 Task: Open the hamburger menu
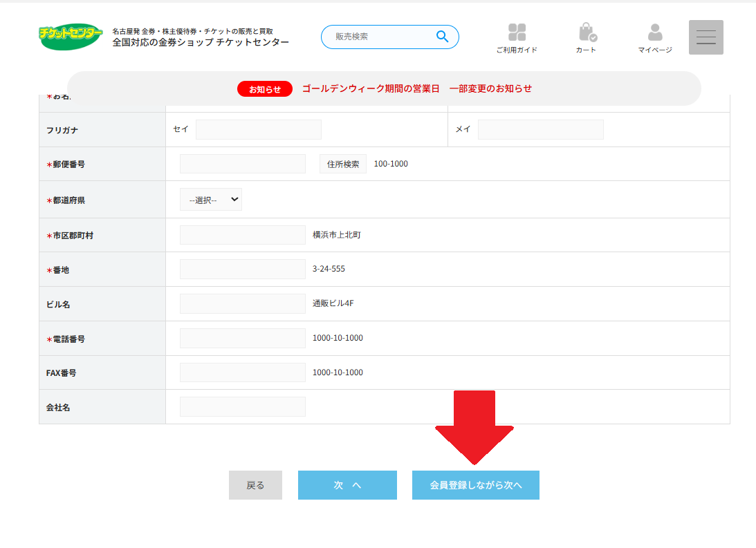pyautogui.click(x=706, y=37)
